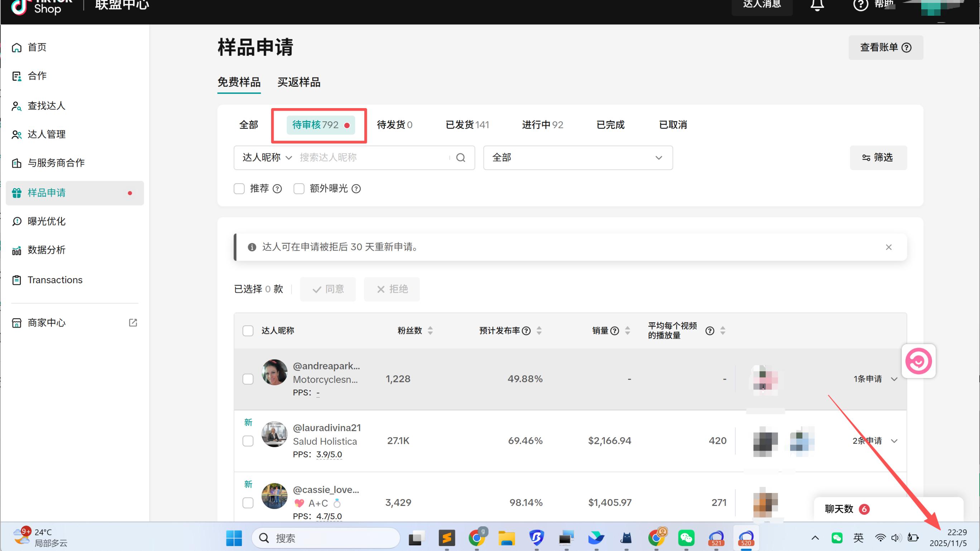Go to Transactions in the sidebar

click(55, 280)
